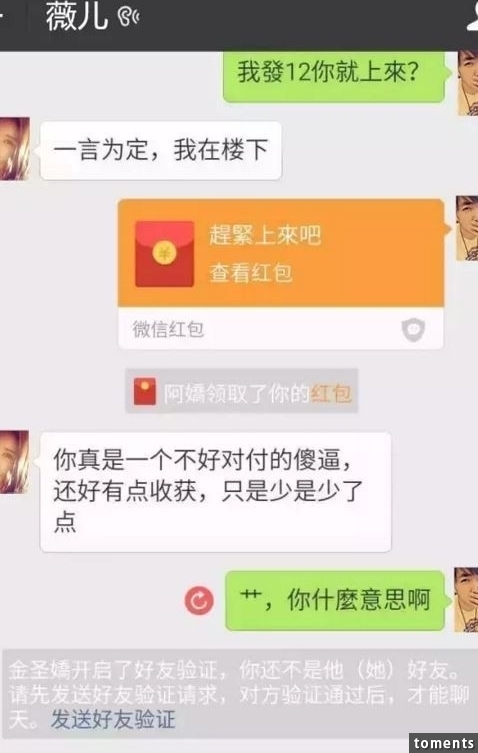The height and width of the screenshot is (753, 478).
Task: Tap 查看红包 on the orange card
Action: (251, 273)
